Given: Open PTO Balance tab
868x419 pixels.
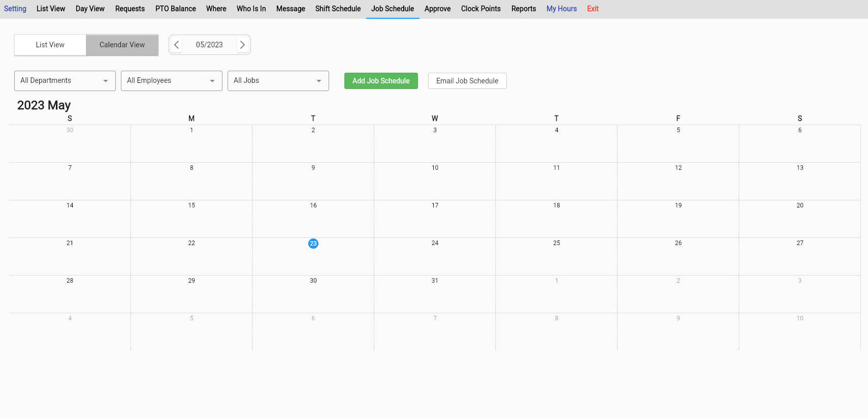Looking at the screenshot, I should coord(176,9).
